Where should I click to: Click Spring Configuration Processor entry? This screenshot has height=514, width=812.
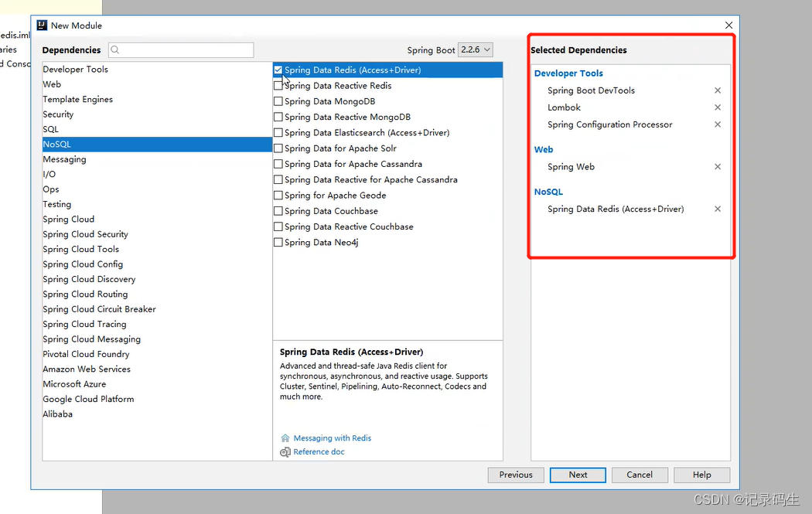pyautogui.click(x=609, y=124)
